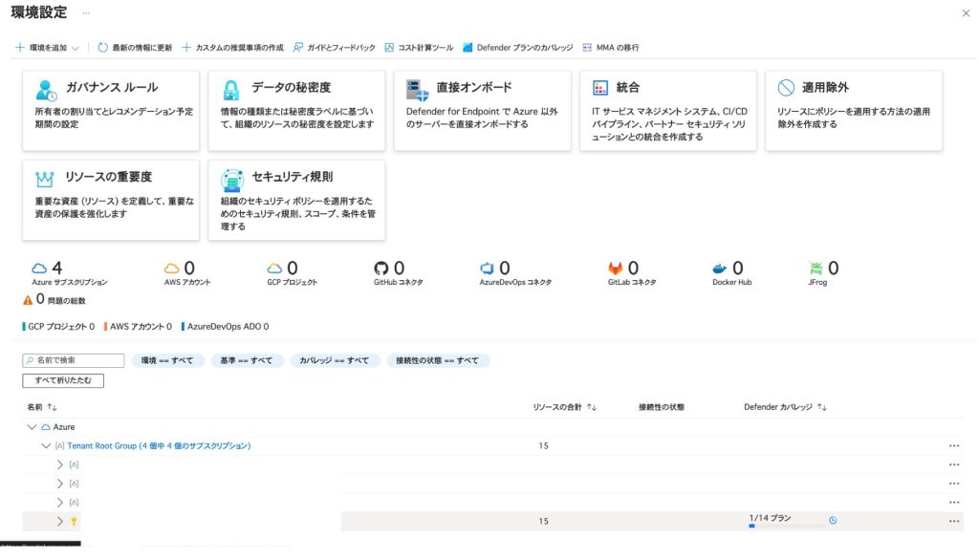Collapse the Azure tree node
Image resolution: width=979 pixels, height=560 pixels.
[33, 427]
